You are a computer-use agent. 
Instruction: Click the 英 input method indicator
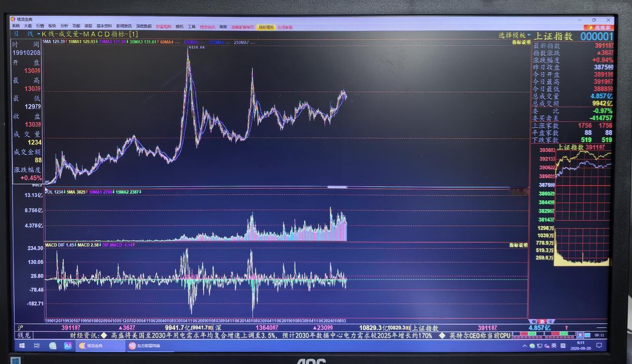(554, 346)
